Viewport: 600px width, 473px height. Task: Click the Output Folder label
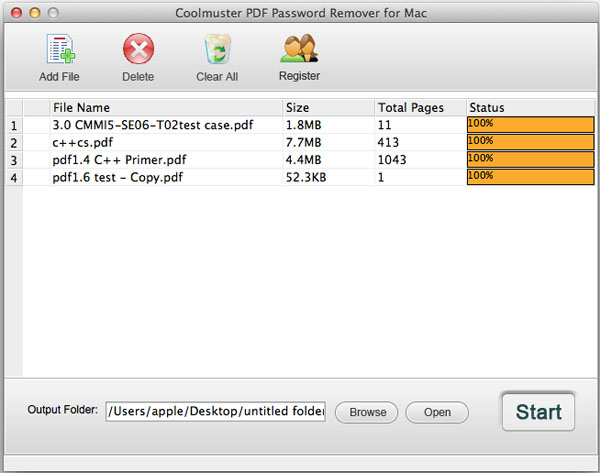63,410
